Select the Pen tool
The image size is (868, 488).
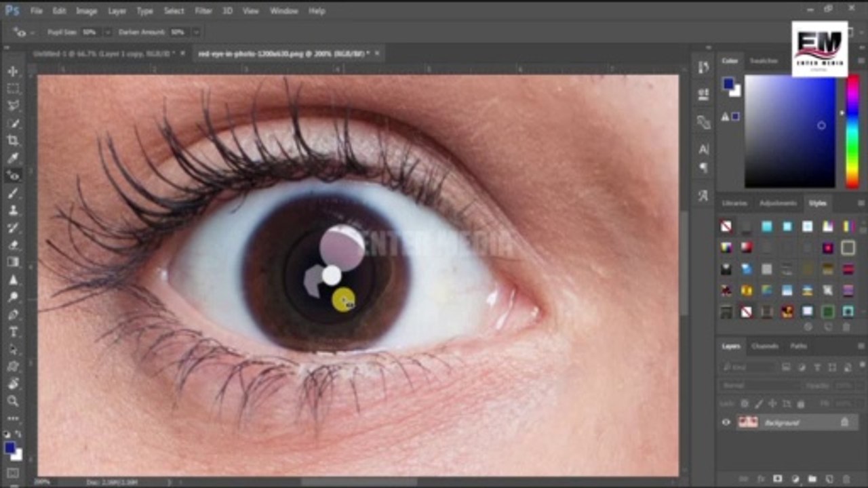(x=13, y=314)
